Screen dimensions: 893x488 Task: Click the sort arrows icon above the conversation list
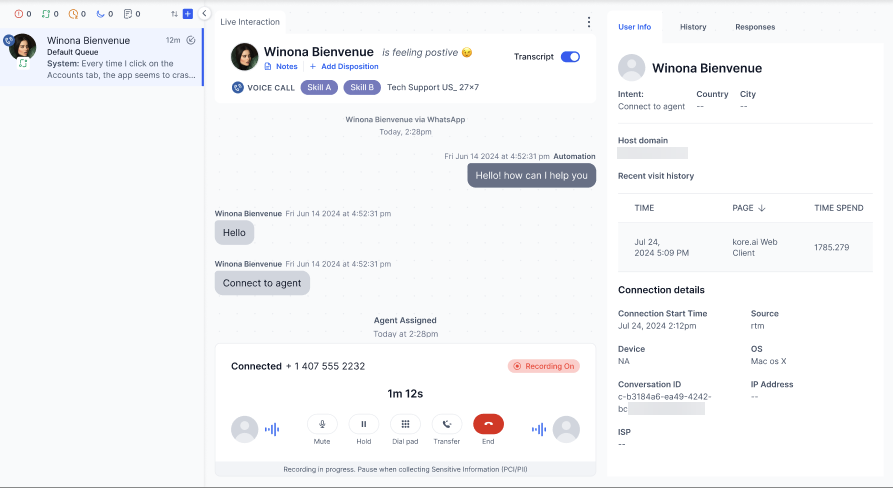click(x=175, y=14)
